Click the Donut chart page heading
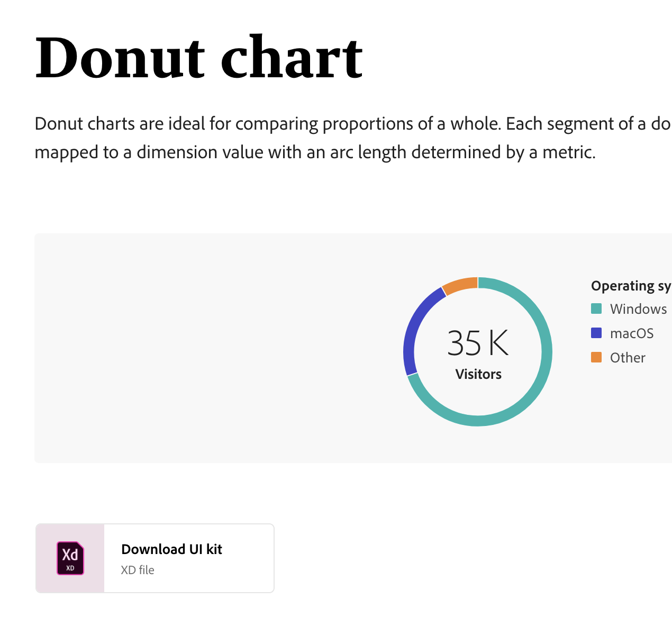672x617 pixels. [198, 57]
